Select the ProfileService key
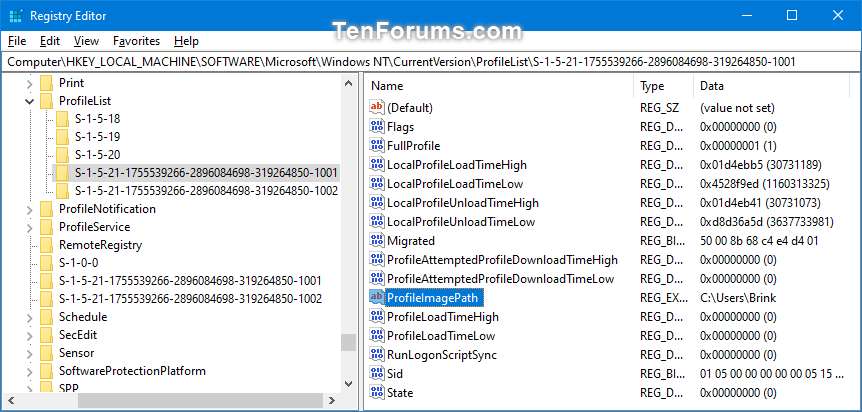 click(94, 227)
